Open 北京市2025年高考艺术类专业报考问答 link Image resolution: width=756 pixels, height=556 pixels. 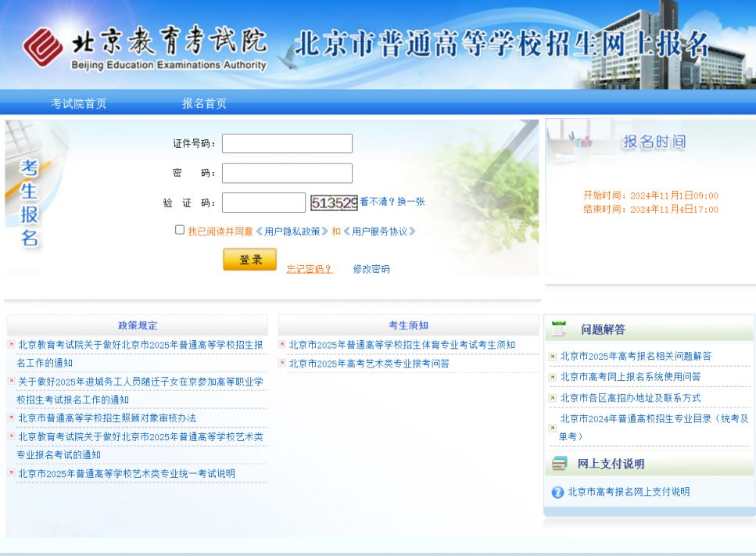tap(369, 364)
